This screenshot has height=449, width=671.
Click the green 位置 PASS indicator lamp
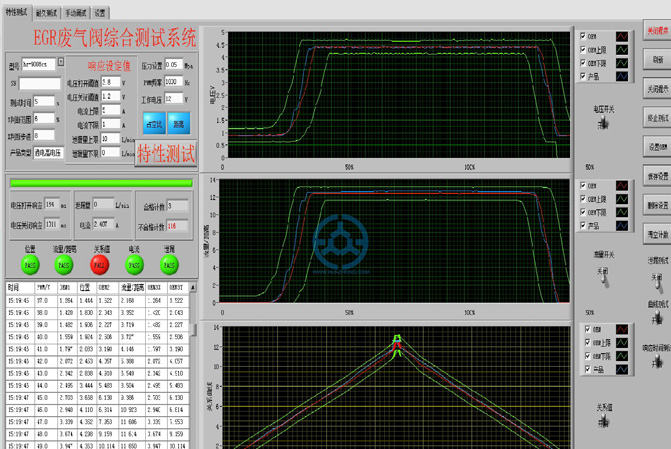click(30, 265)
